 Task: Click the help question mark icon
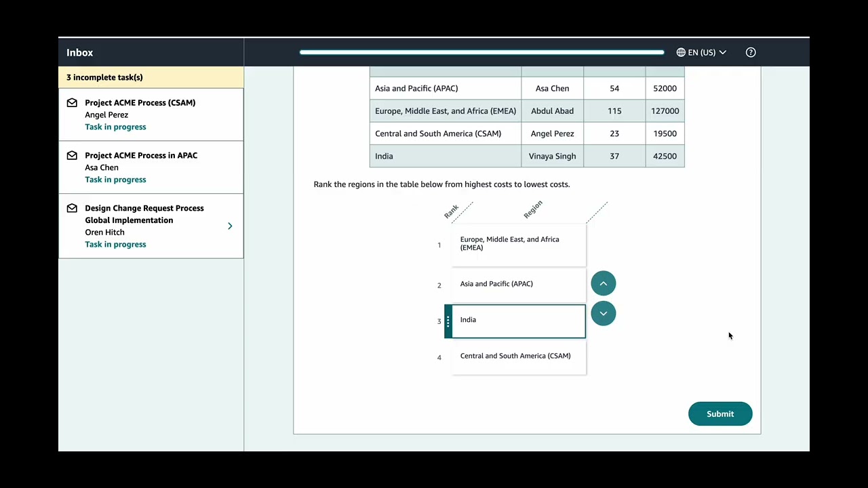751,52
